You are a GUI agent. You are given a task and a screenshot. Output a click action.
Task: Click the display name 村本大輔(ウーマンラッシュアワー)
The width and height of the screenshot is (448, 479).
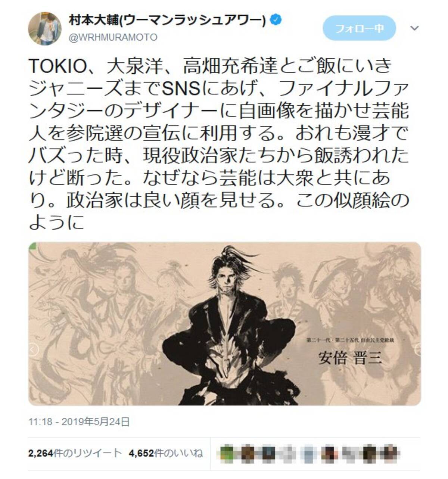coord(167,20)
